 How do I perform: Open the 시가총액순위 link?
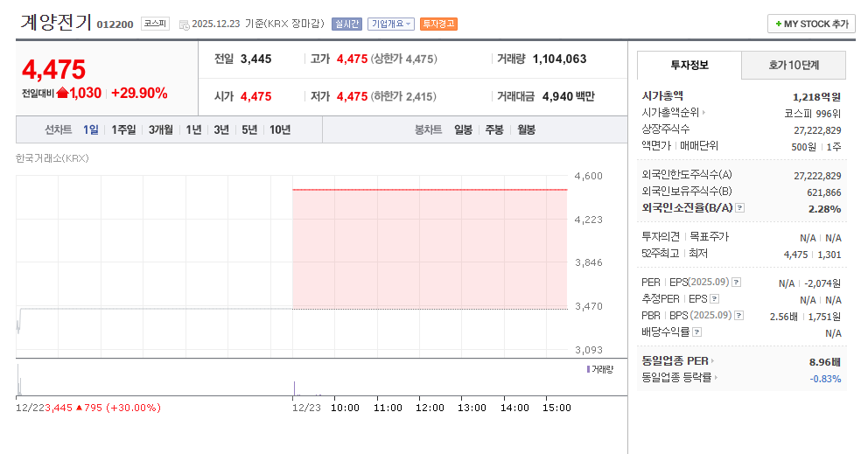[670, 112]
